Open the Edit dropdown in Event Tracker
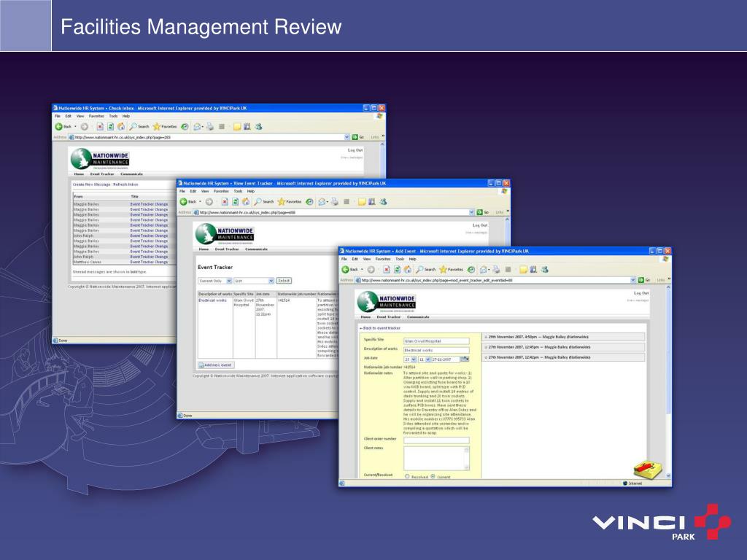This screenshot has height=560, width=747. click(x=254, y=281)
